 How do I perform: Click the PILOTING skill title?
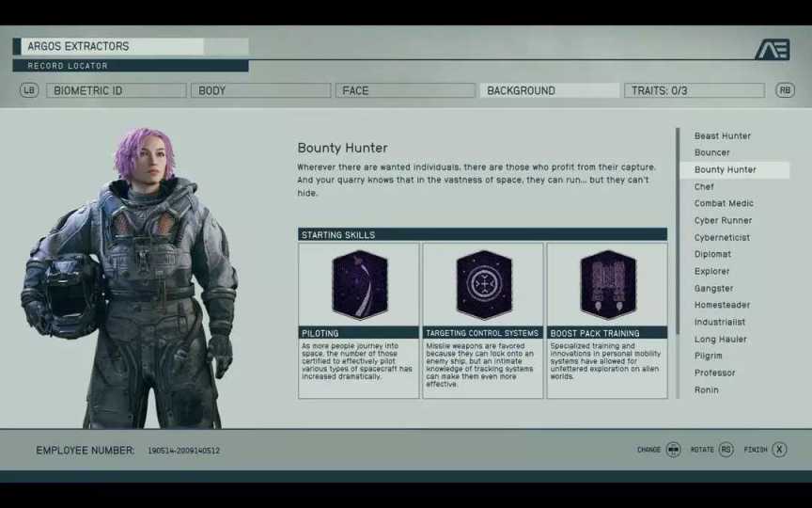click(x=320, y=333)
